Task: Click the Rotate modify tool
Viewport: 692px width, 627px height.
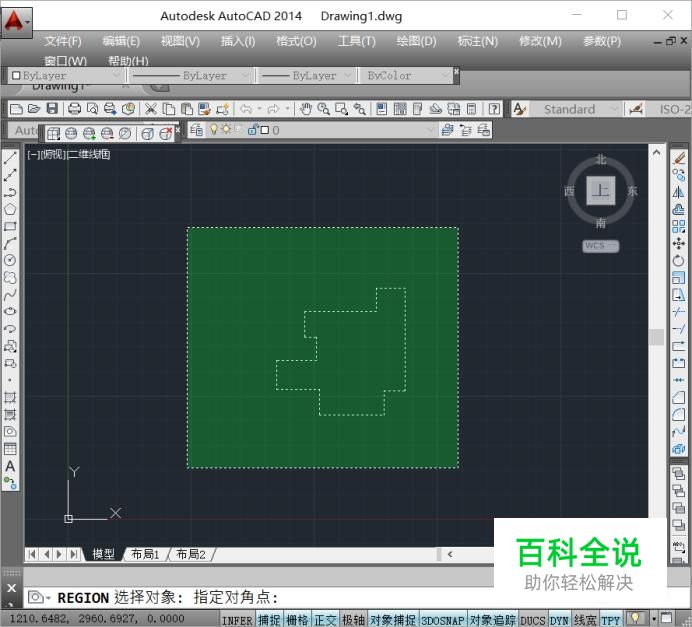Action: point(679,260)
